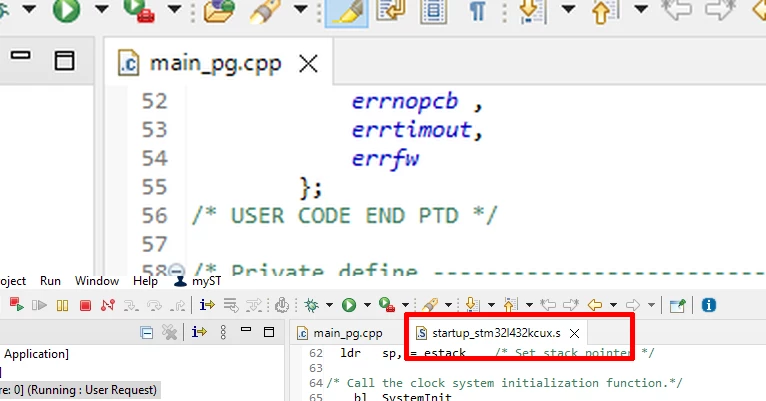Click the small green Run icon in lower toolbar
This screenshot has width=766, height=401.
click(x=349, y=305)
